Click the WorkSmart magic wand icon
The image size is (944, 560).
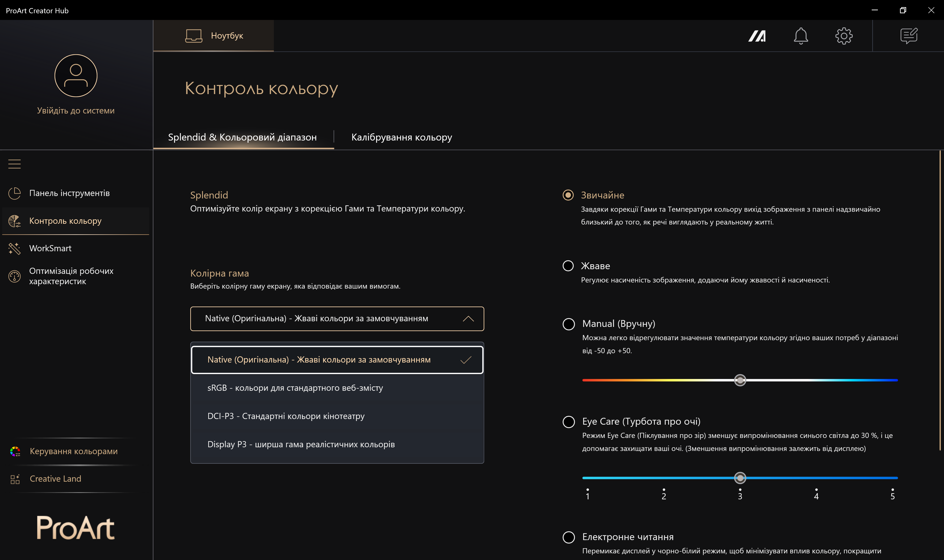(x=14, y=248)
